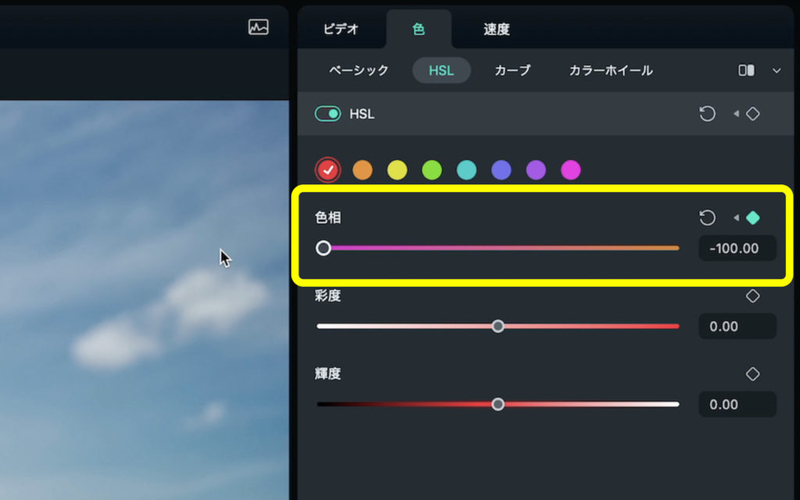800x500 pixels.
Task: Click the 彩度 label text
Action: 328,296
